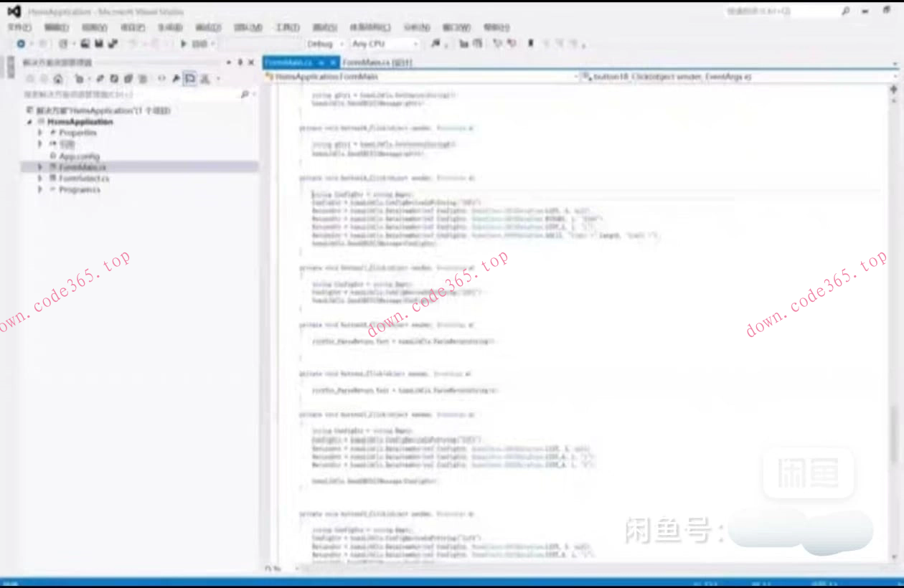Click the Refresh icon in Solution Explorer toolbar
This screenshot has width=904, height=588.
(x=114, y=79)
